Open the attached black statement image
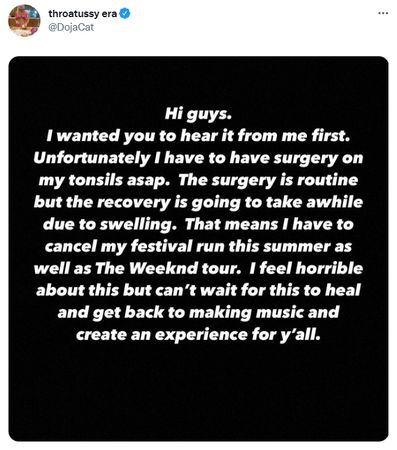The width and height of the screenshot is (397, 450). [198, 249]
